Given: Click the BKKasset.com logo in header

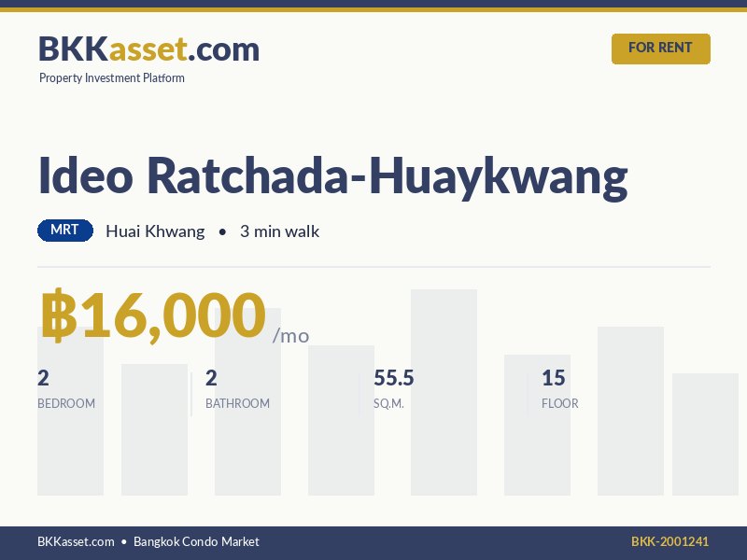Looking at the screenshot, I should tap(148, 49).
